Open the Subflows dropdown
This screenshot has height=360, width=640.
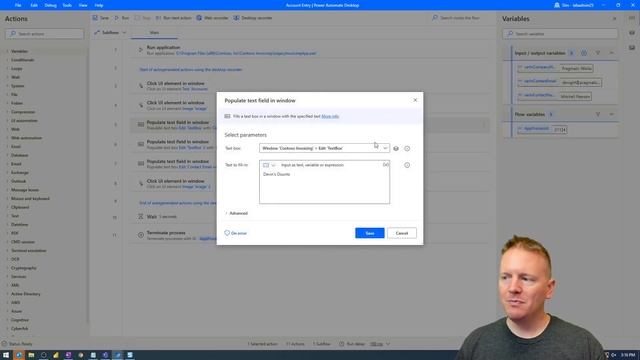110,33
